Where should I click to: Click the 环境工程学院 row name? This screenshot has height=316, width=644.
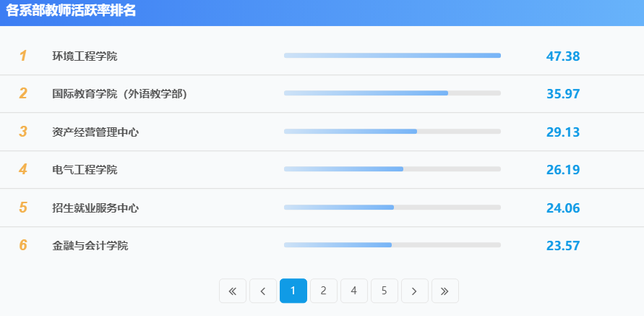(85, 56)
